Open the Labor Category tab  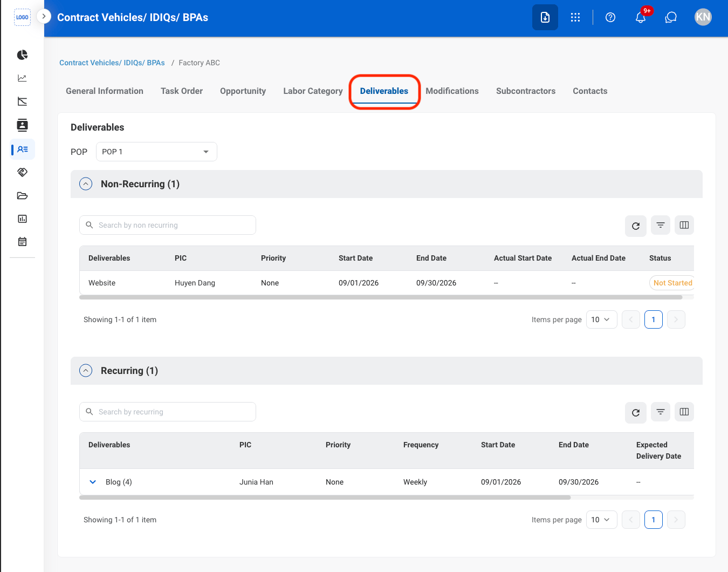[313, 91]
